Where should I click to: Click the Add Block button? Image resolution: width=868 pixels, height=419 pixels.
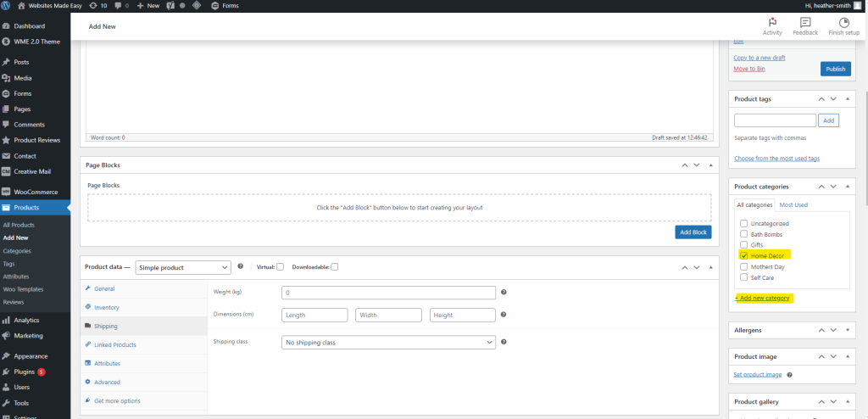[x=693, y=232]
